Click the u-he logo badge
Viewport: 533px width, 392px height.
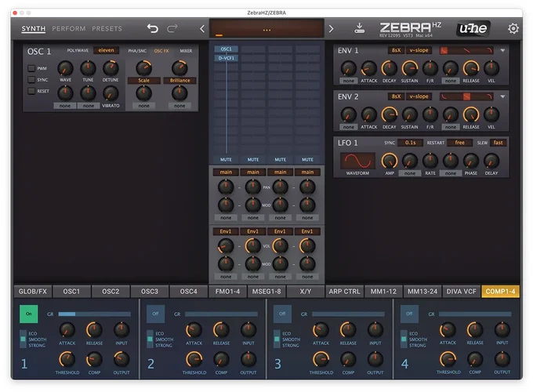coord(473,29)
